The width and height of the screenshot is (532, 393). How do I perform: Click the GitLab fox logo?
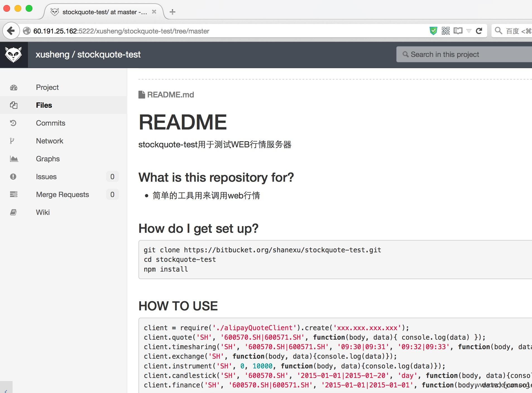click(14, 55)
